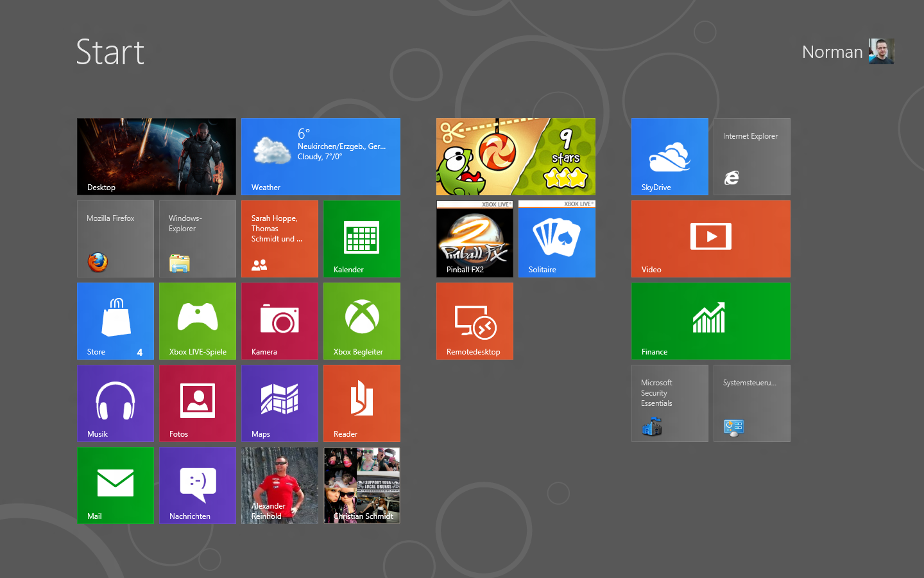Open the Remotedesktop tile
This screenshot has height=578, width=924.
click(x=475, y=321)
